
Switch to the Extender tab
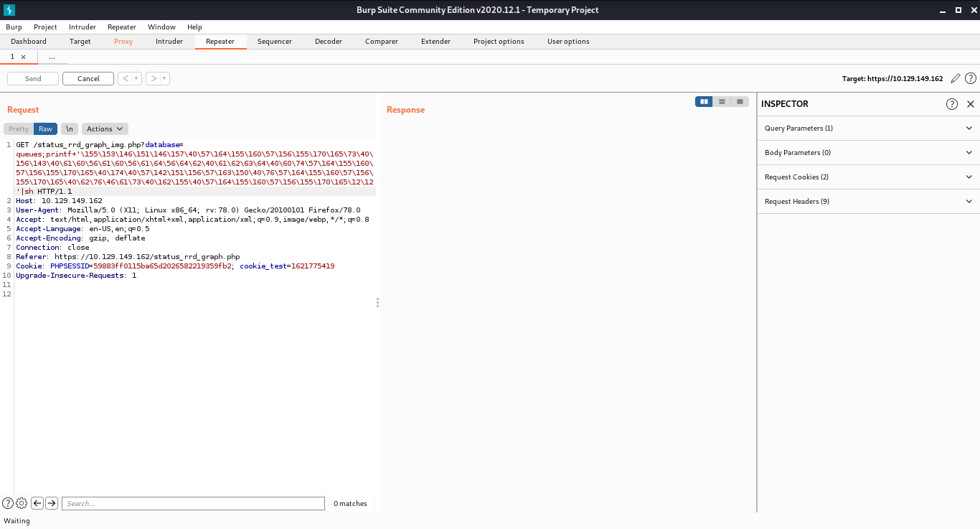coord(435,42)
